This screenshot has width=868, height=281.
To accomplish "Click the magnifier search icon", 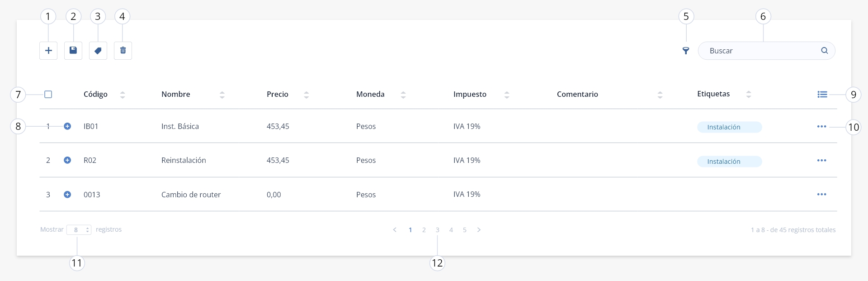I will 825,51.
